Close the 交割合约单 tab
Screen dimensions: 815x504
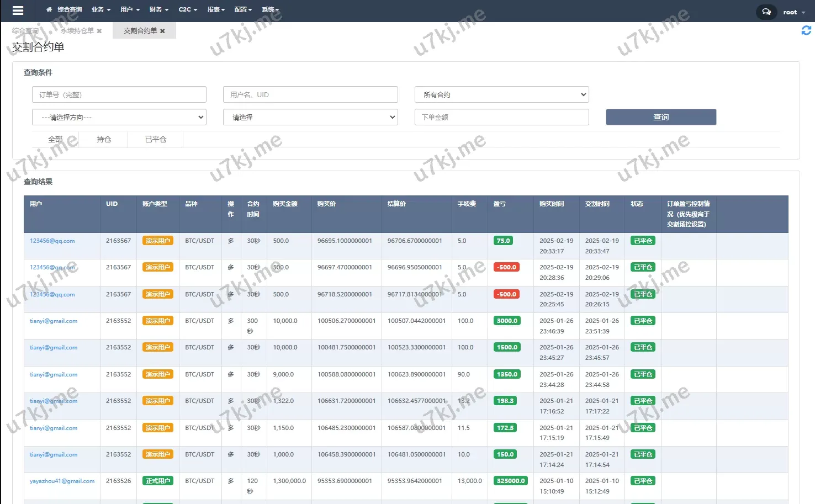click(x=162, y=31)
